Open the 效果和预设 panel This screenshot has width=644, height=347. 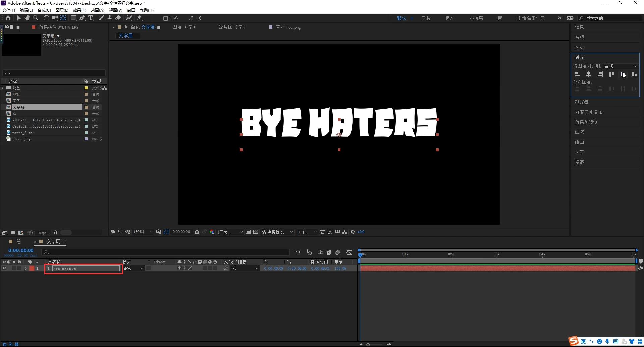(x=586, y=122)
